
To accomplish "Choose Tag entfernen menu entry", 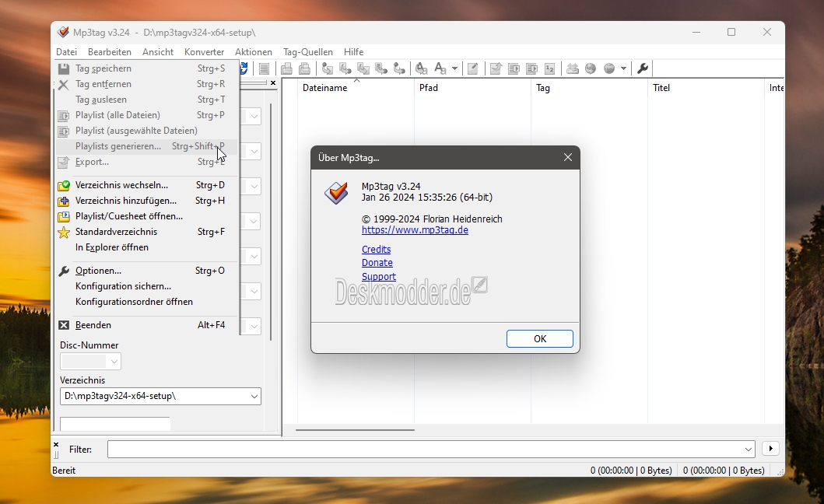I will point(146,84).
